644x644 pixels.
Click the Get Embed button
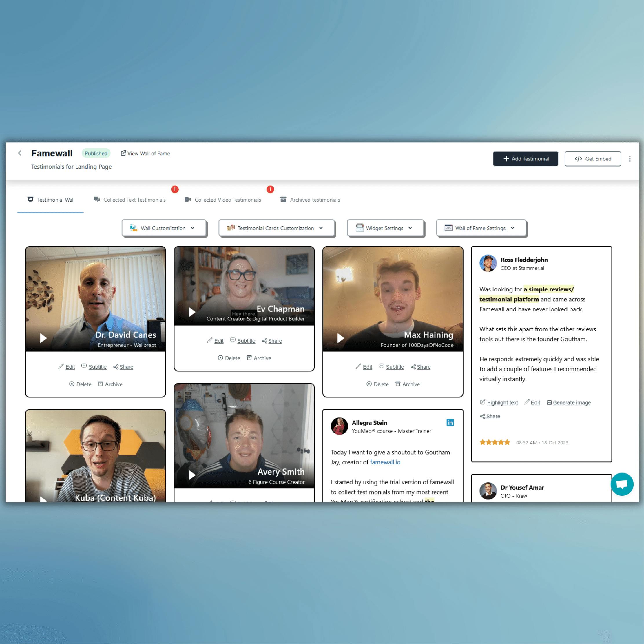pyautogui.click(x=593, y=159)
